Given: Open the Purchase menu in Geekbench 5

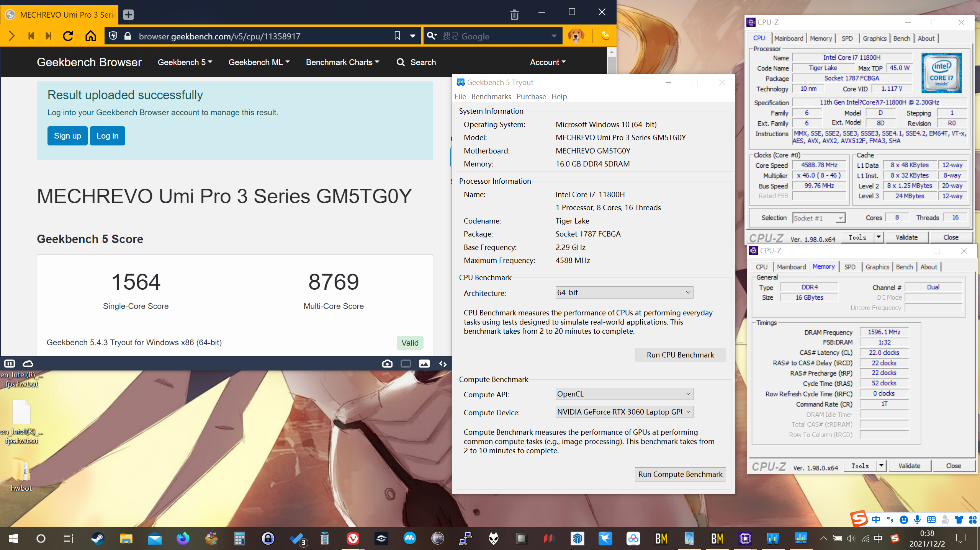Looking at the screenshot, I should point(531,96).
